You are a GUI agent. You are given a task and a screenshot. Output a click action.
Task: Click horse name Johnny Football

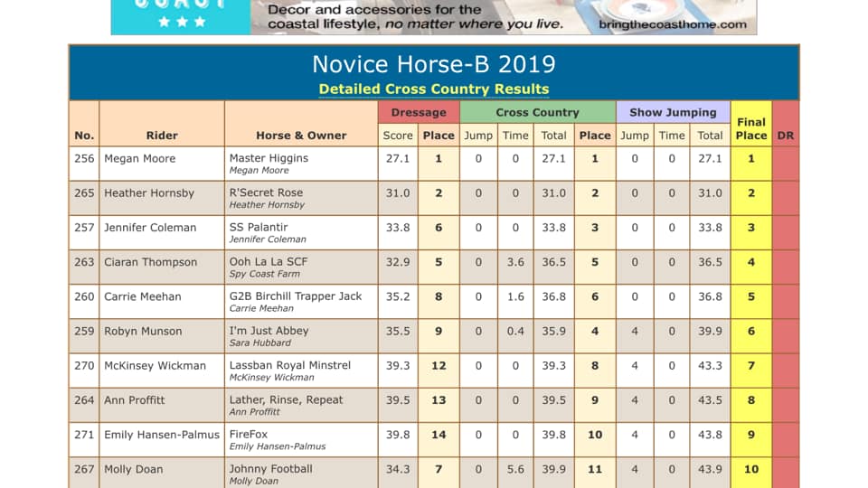[270, 469]
